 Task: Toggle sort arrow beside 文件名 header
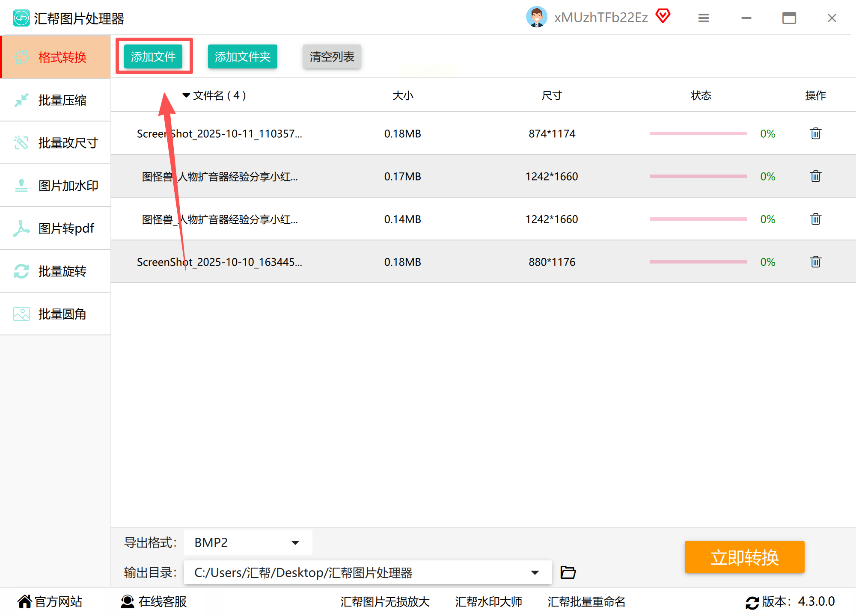pyautogui.click(x=186, y=95)
